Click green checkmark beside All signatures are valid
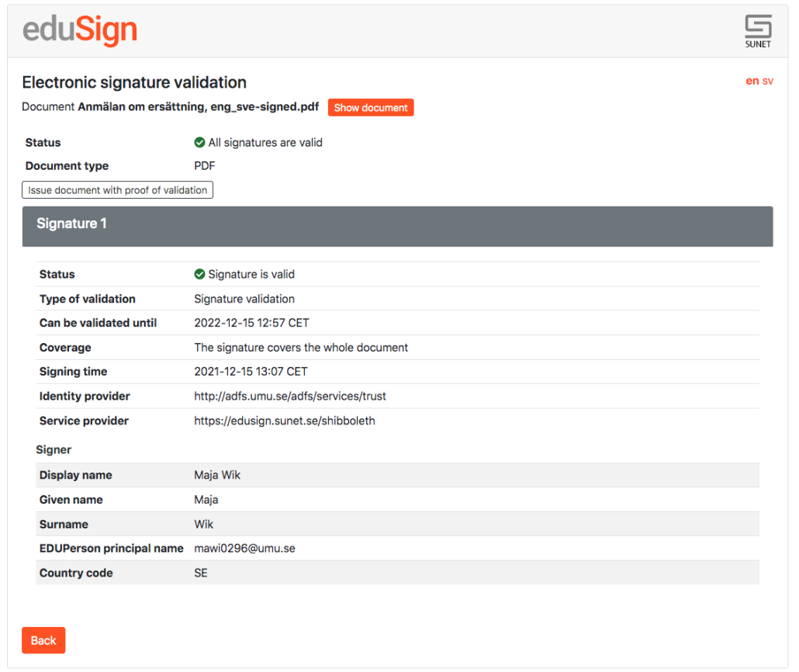 tap(200, 142)
